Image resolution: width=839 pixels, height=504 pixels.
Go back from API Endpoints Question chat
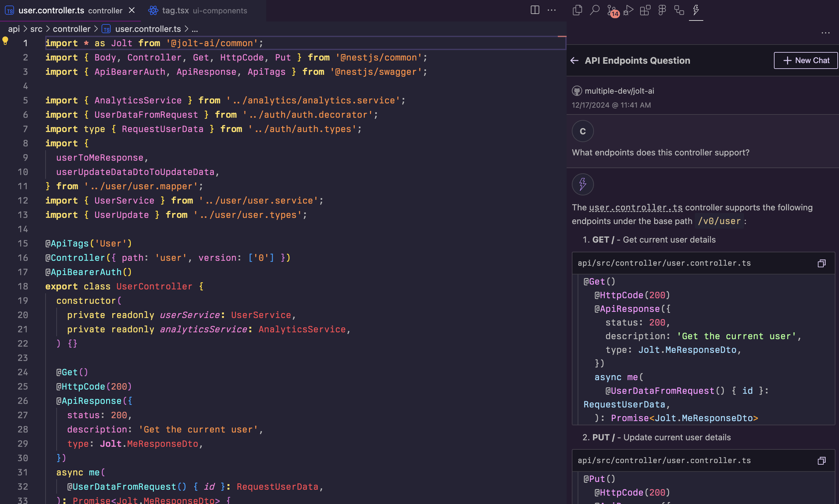point(574,60)
